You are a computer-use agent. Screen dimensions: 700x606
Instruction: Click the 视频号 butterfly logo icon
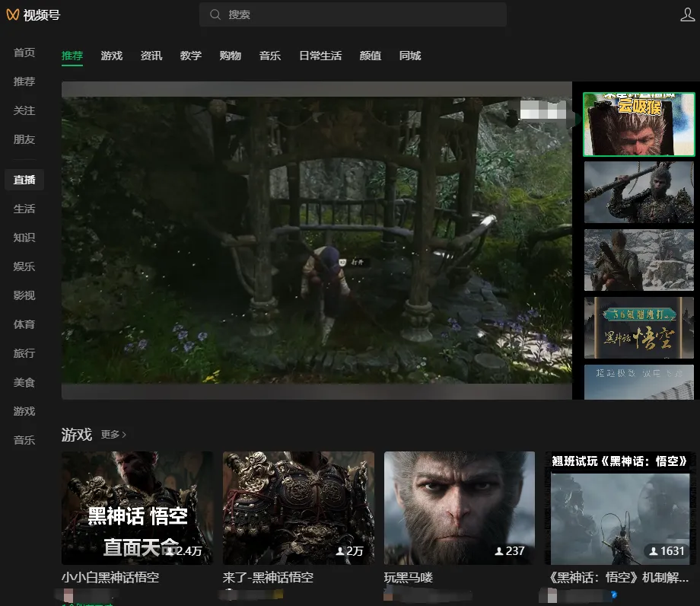[14, 14]
